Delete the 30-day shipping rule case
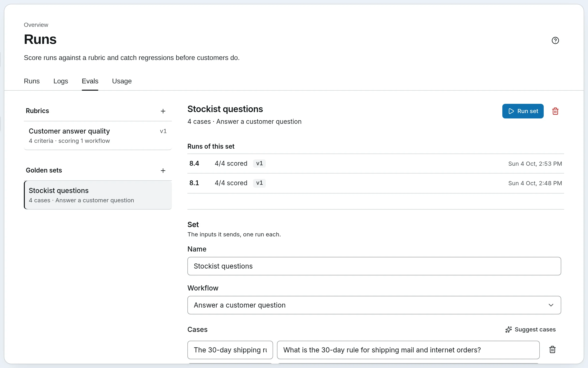This screenshot has height=368, width=588. tap(552, 349)
